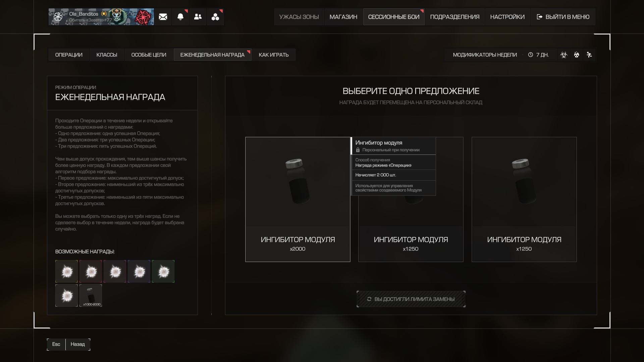Open the friends list icon
This screenshot has width=644, height=362.
pyautogui.click(x=198, y=17)
